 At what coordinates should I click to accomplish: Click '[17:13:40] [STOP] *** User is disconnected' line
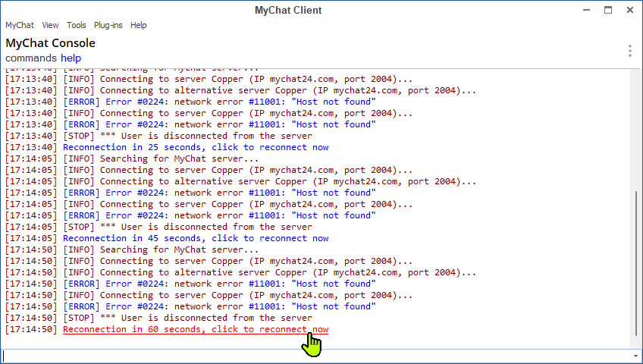point(158,136)
